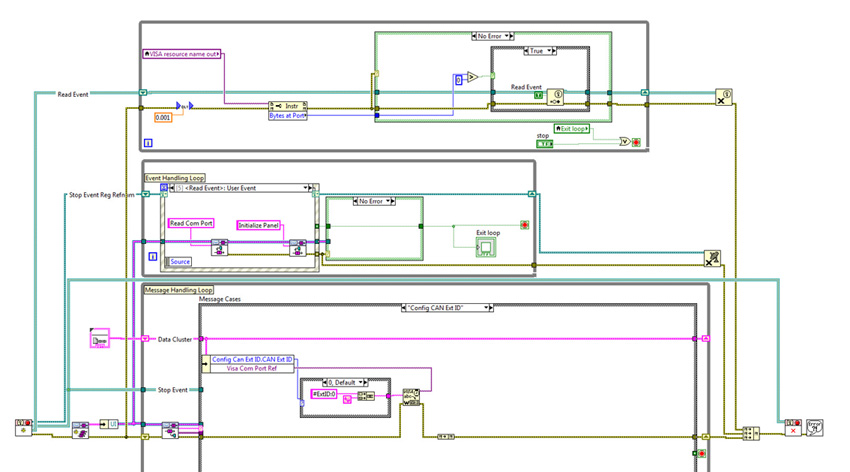
Task: Click the Bytes at Port property
Action: click(x=288, y=116)
